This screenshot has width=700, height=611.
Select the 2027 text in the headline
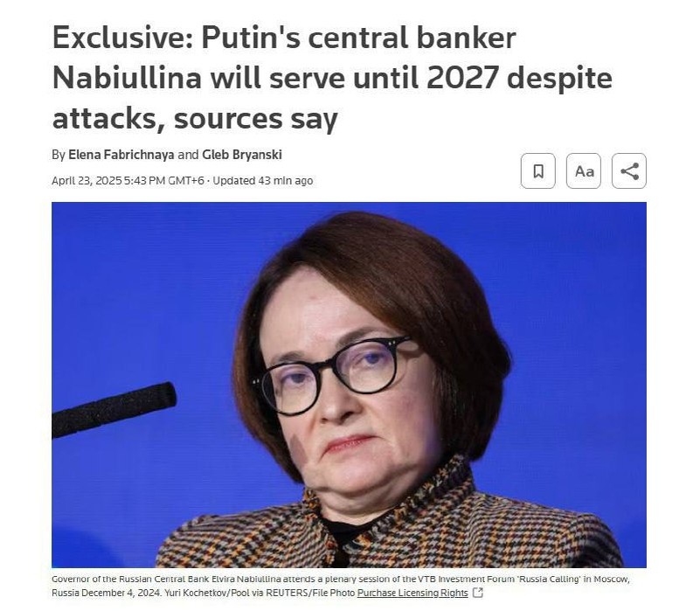click(x=462, y=78)
